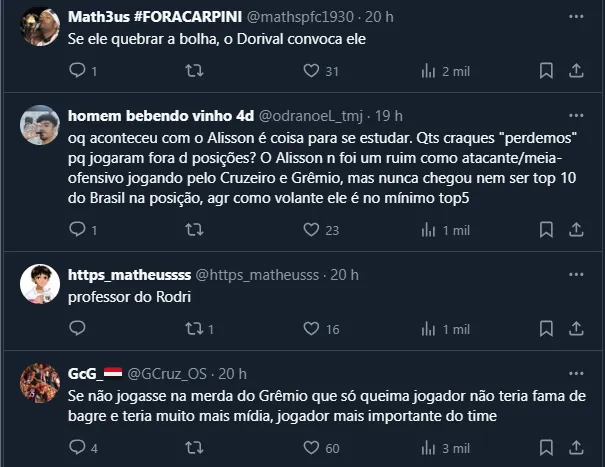The height and width of the screenshot is (467, 605).
Task: View analytics on homem bebendo vinho tweet
Action: 429,230
